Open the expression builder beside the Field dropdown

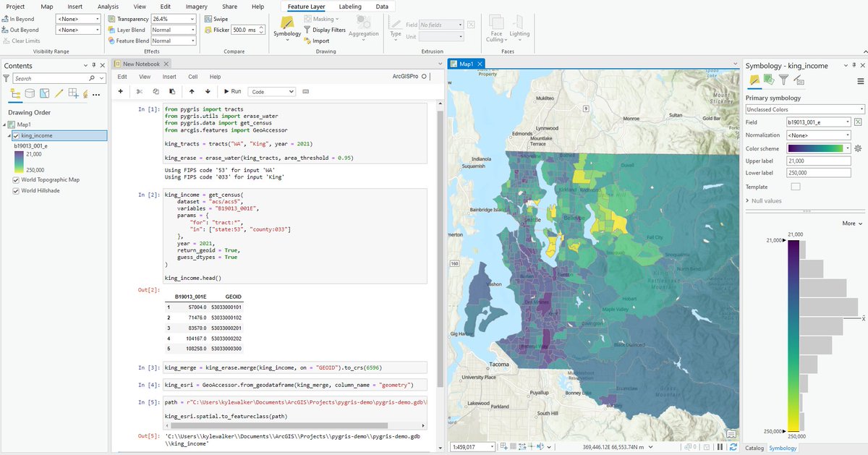858,122
